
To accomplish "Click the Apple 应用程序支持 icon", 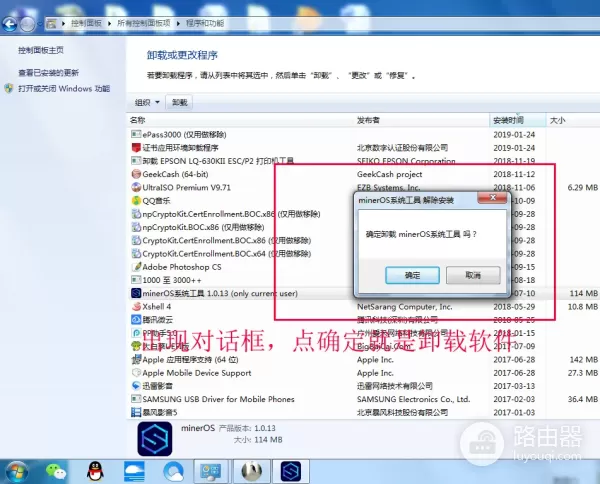I will coord(136,360).
